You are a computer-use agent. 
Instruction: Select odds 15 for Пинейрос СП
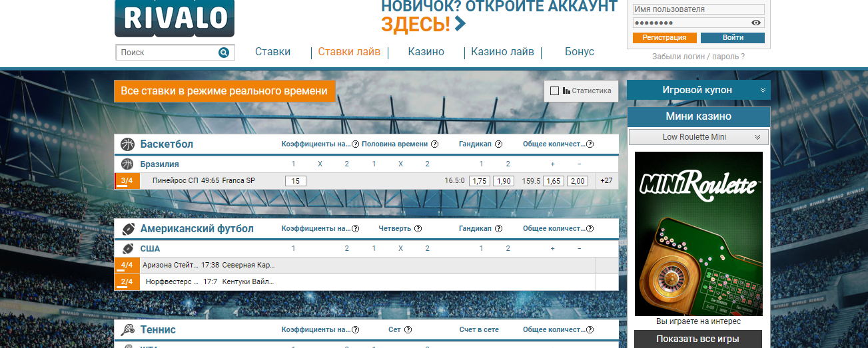[296, 181]
